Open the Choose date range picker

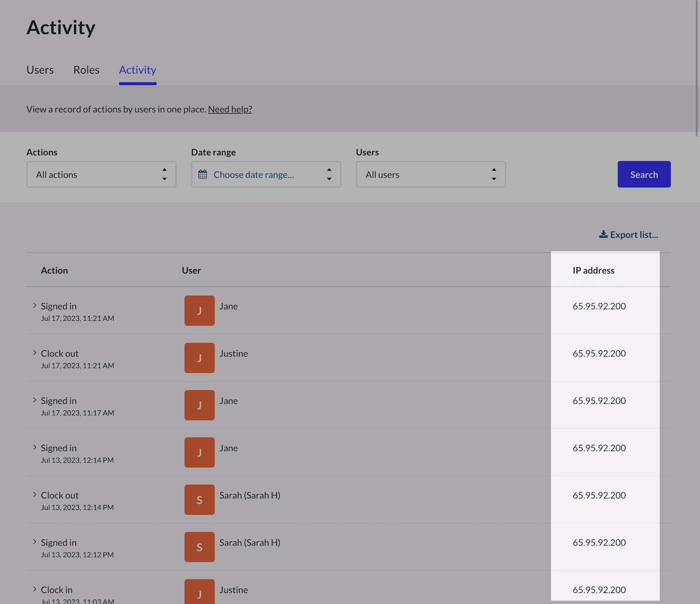266,174
